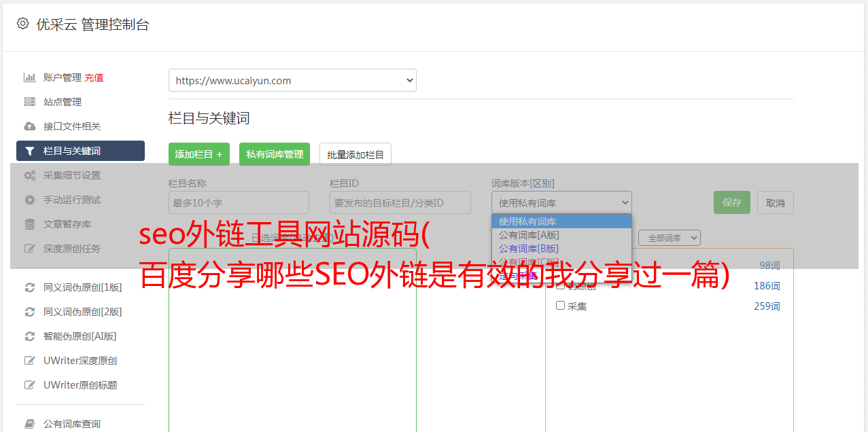Click the bar chart icon for 账户管理
868x432 pixels.
(x=30, y=77)
